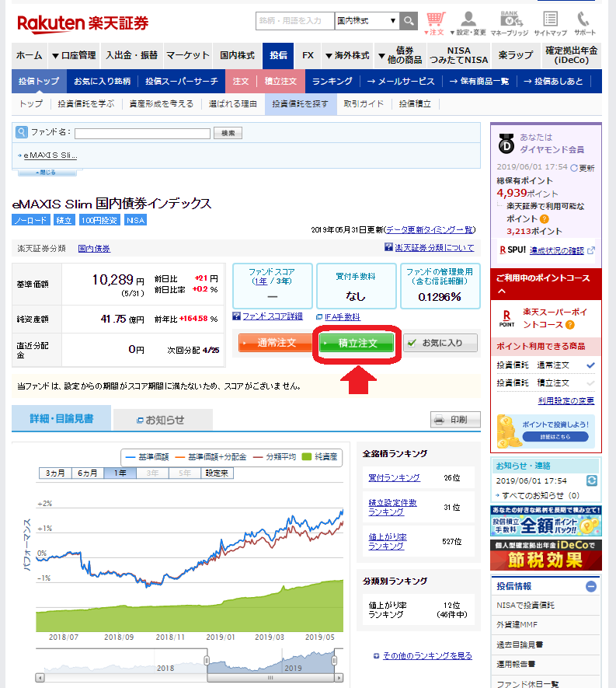This screenshot has width=616, height=688.
Task: Toggle 純資産 green legend swatch
Action: (307, 457)
